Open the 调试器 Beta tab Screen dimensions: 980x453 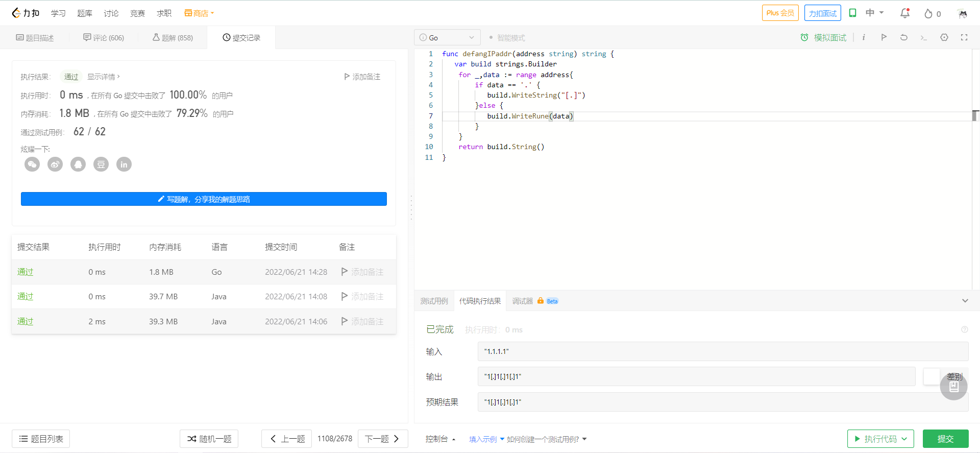click(x=535, y=301)
